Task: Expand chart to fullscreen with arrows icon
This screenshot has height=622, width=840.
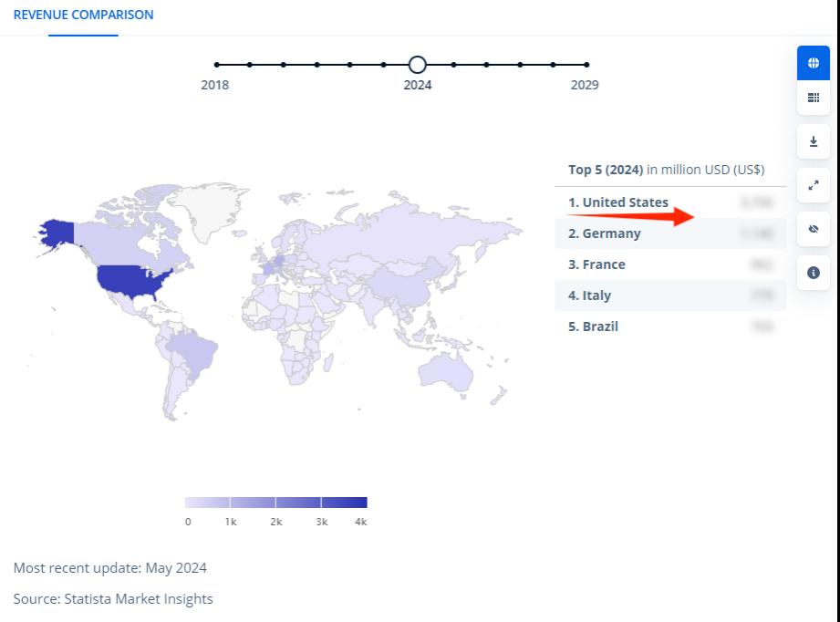Action: [814, 185]
